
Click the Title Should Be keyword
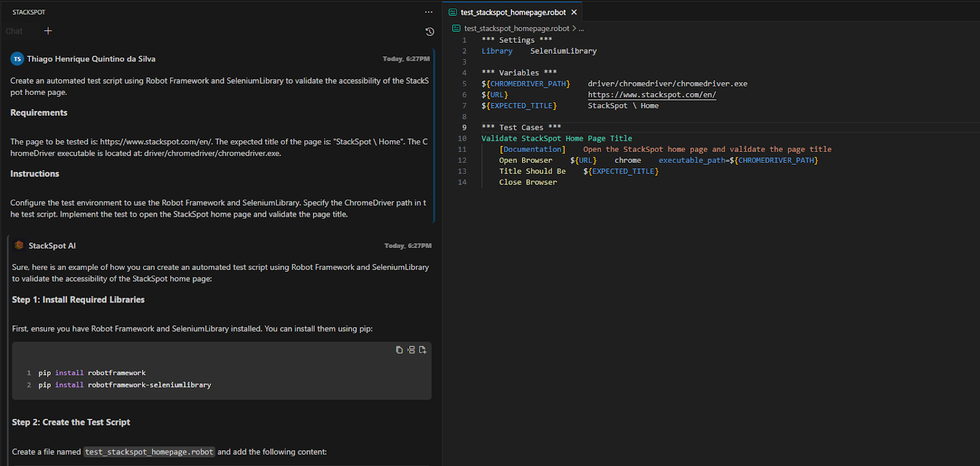[532, 171]
